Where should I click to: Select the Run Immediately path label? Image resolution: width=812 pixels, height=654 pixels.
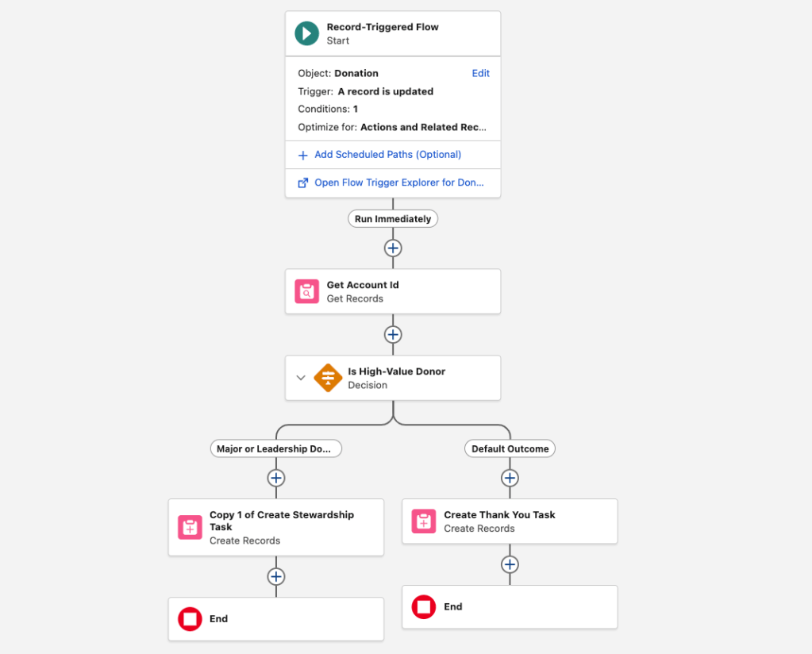[393, 219]
